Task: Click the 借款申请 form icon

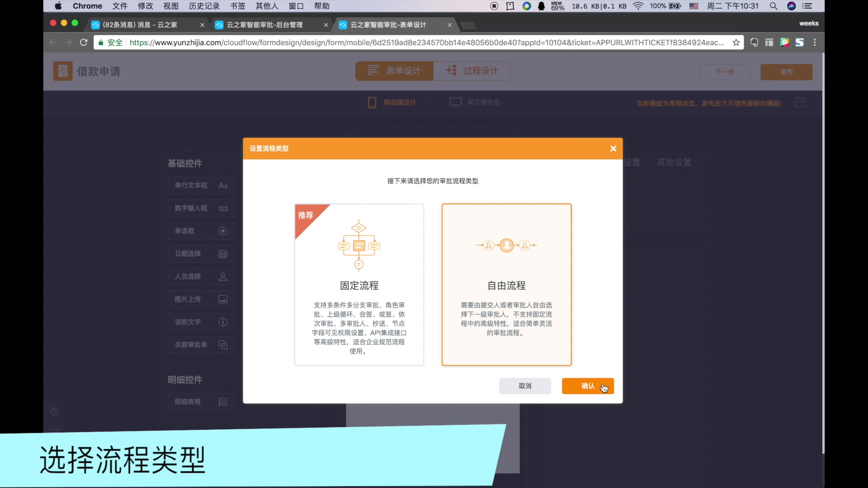Action: click(63, 71)
